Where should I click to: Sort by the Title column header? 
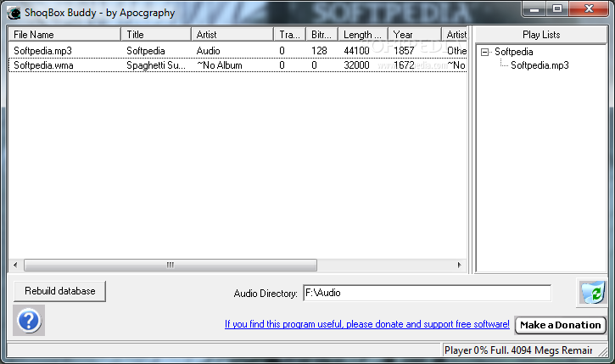[156, 35]
